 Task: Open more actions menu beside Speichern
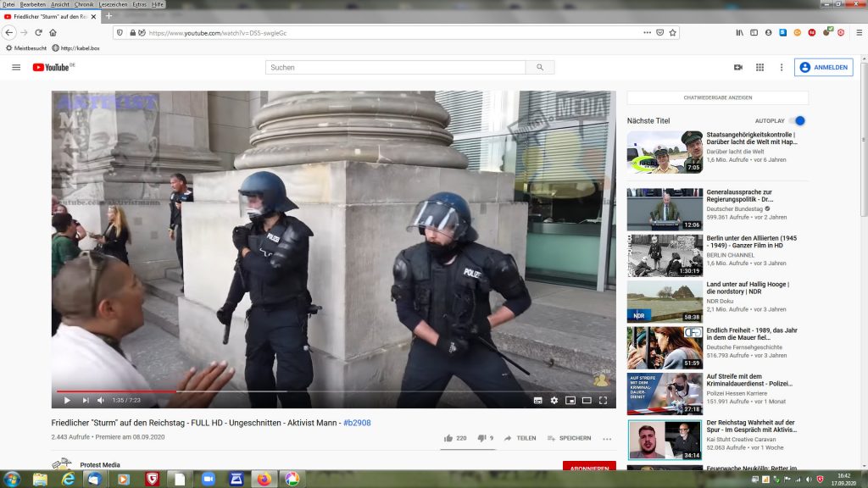coord(607,439)
